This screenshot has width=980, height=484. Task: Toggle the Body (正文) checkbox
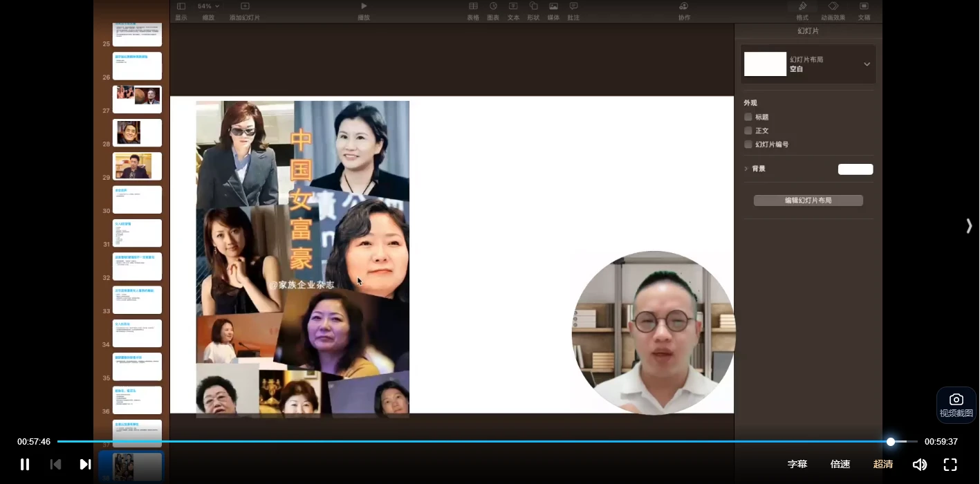[x=748, y=131]
